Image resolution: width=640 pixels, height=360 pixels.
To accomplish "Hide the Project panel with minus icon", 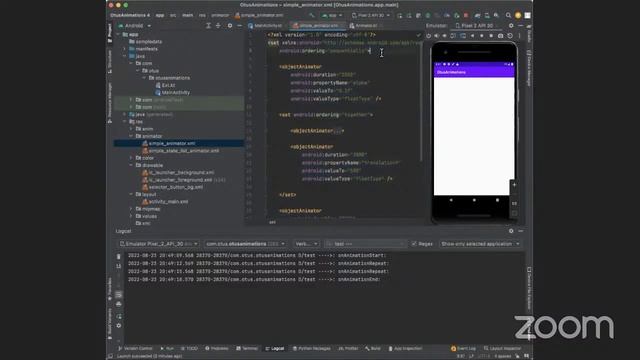I will (240, 25).
